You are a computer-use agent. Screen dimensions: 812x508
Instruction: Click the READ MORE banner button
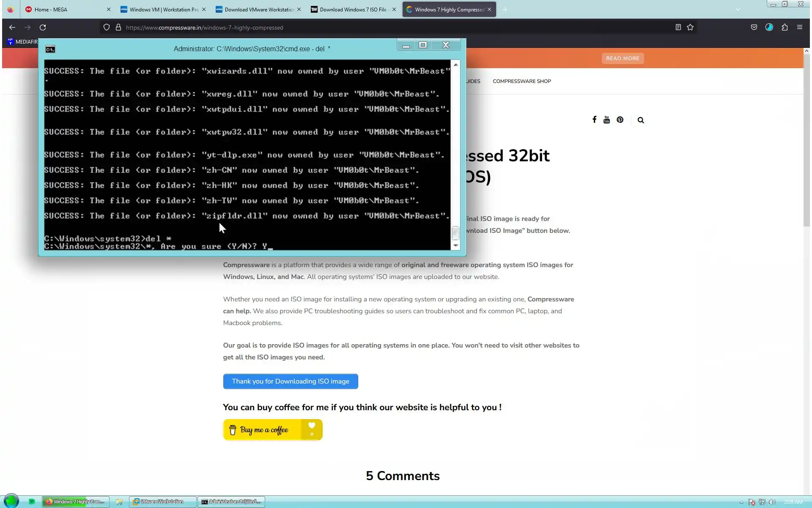(x=623, y=58)
